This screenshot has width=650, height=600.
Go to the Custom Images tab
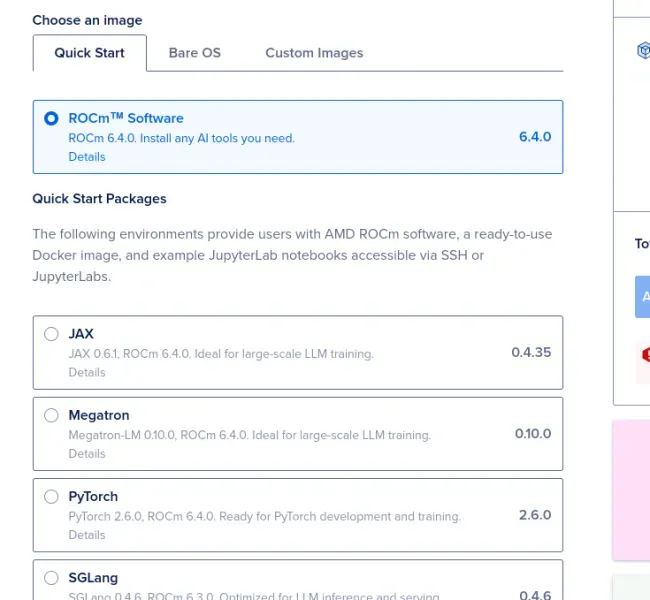314,53
